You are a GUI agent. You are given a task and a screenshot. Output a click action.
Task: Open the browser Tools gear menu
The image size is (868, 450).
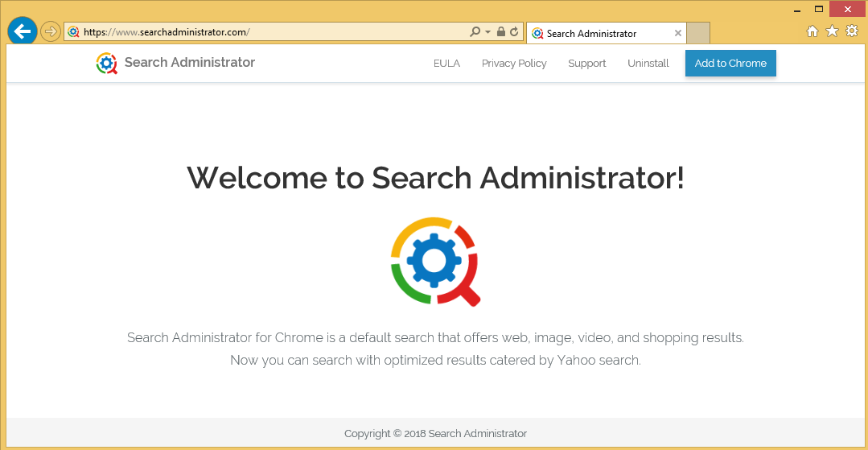[852, 31]
